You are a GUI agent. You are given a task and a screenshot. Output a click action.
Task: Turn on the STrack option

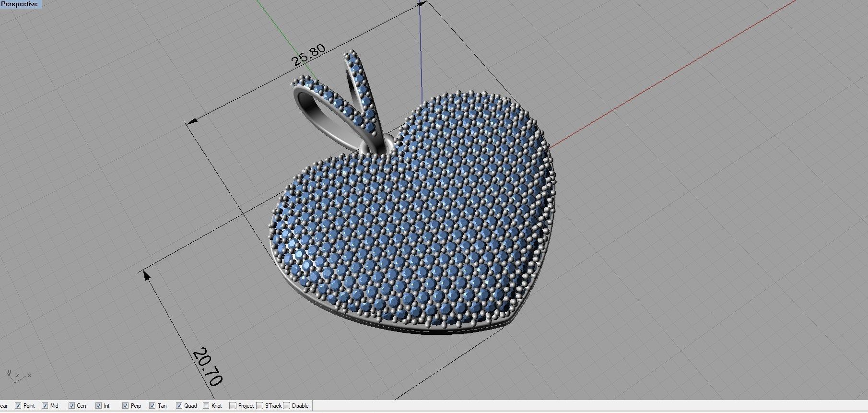pos(260,406)
